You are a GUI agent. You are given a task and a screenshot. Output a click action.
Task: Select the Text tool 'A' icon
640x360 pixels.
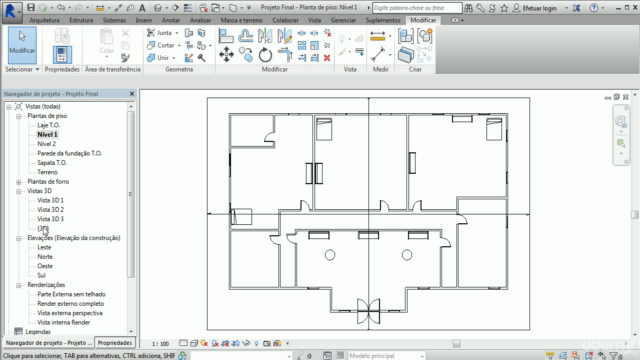142,8
